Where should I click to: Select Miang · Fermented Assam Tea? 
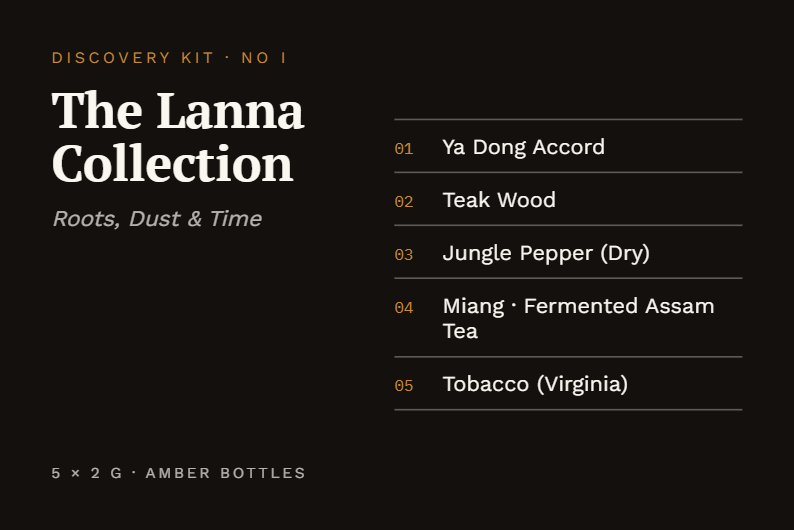[568, 318]
